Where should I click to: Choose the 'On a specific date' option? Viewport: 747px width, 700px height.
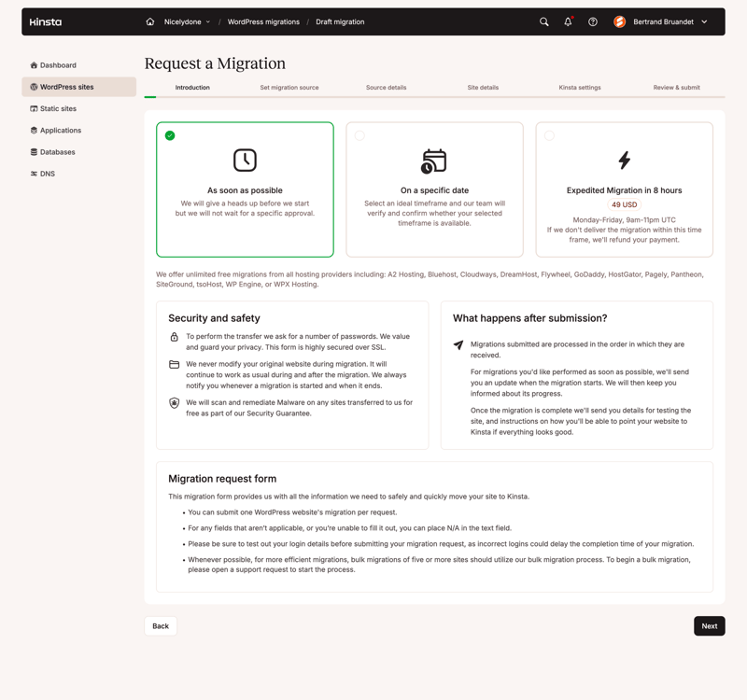coord(434,189)
